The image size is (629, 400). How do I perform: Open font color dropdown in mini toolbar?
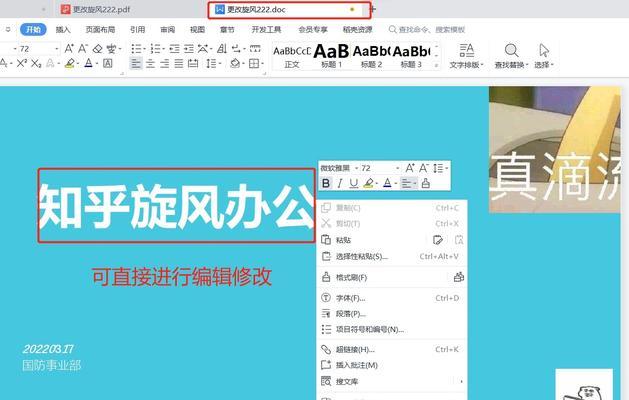(395, 184)
